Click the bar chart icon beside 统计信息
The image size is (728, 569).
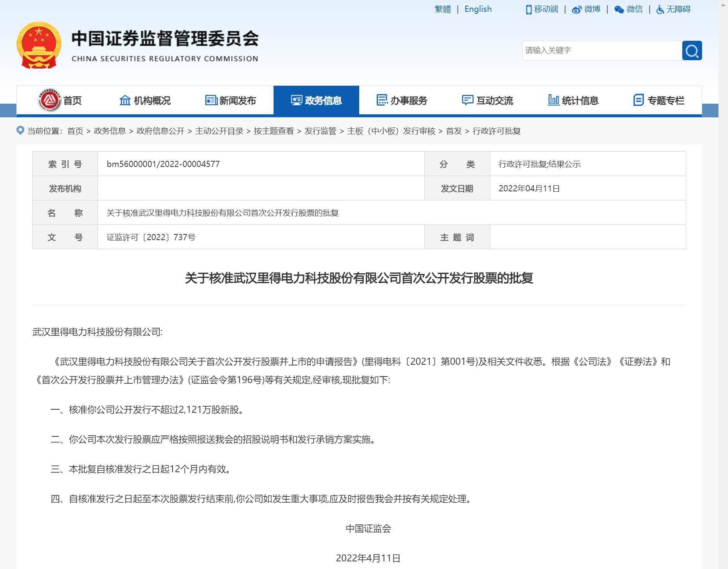tap(554, 100)
